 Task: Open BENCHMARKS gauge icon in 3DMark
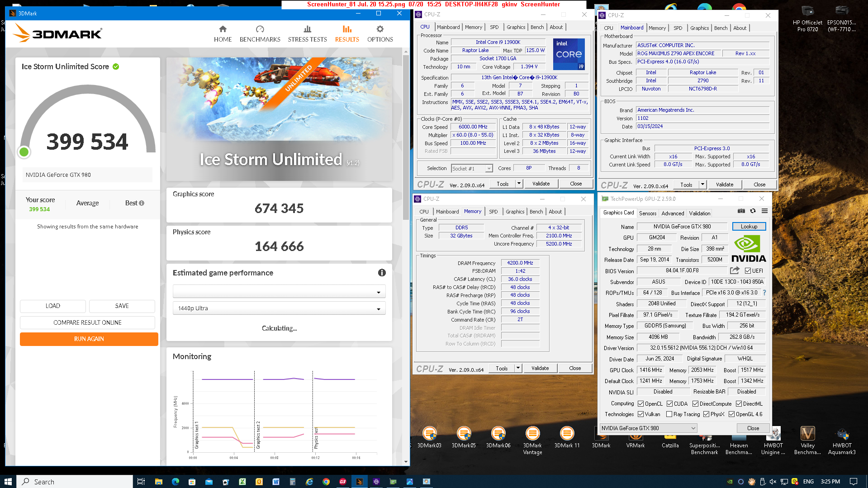(x=260, y=29)
